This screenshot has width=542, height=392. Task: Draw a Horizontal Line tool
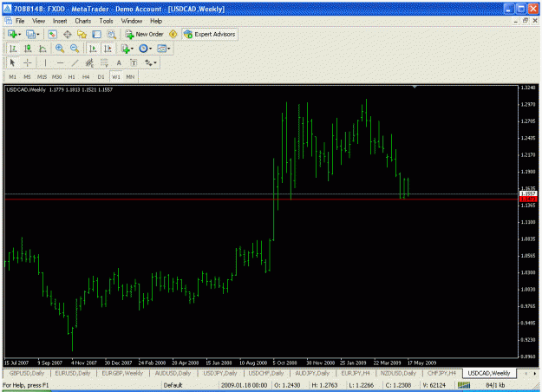pyautogui.click(x=60, y=63)
